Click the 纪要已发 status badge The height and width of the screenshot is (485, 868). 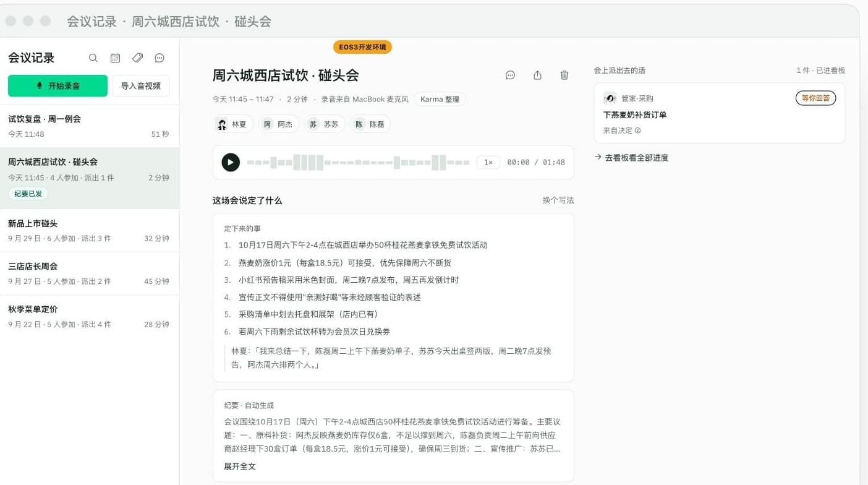pyautogui.click(x=28, y=194)
